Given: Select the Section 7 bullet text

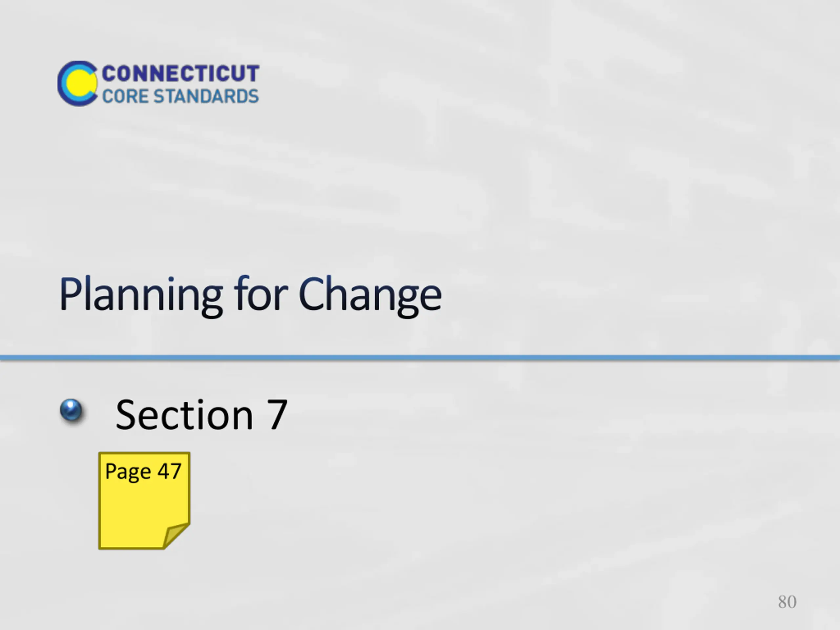Looking at the screenshot, I should [202, 415].
